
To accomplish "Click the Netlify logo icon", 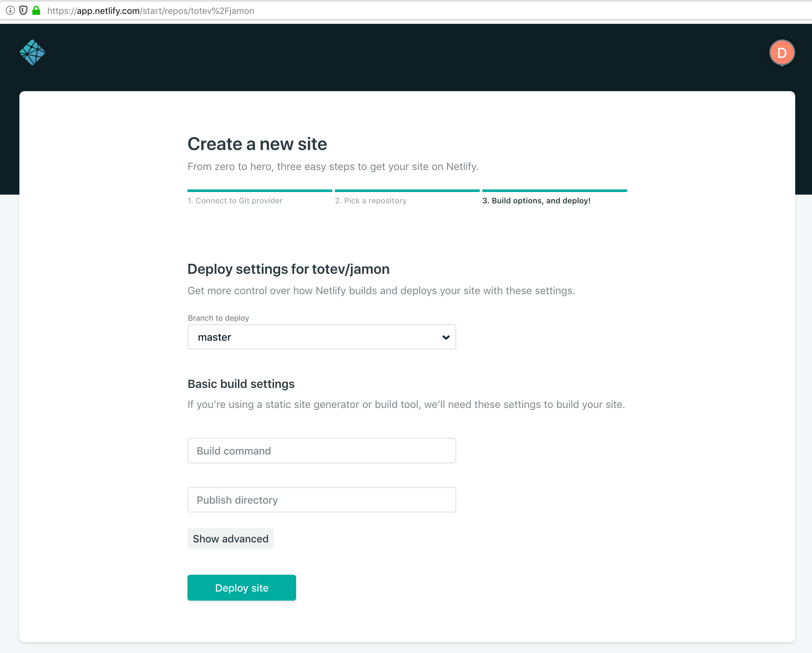I will pyautogui.click(x=32, y=52).
